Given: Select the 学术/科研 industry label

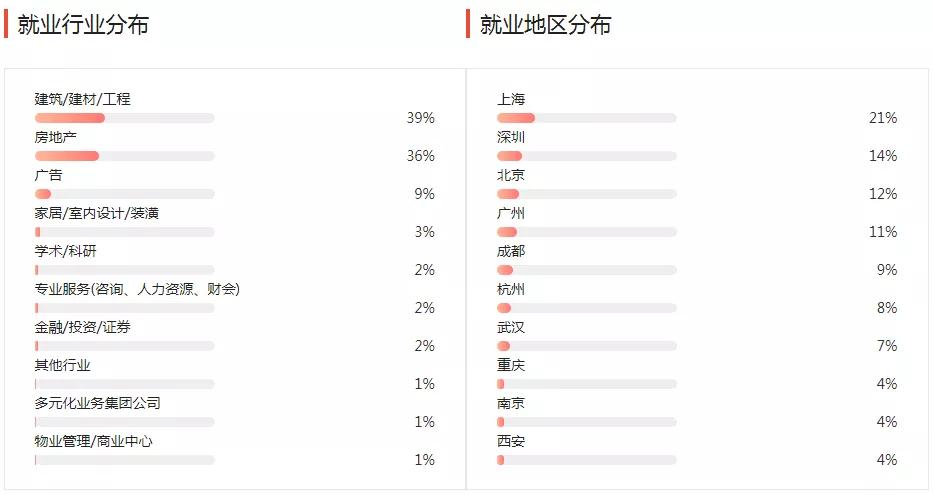Looking at the screenshot, I should point(66,251).
